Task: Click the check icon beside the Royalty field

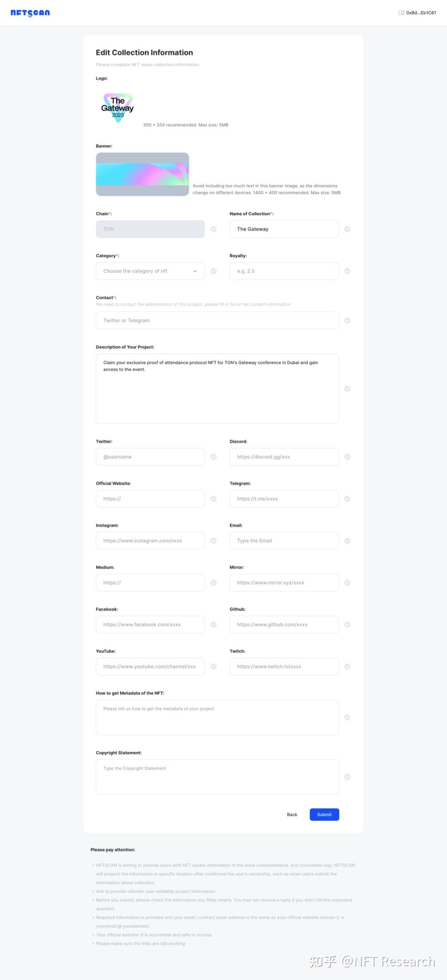Action: (x=347, y=271)
